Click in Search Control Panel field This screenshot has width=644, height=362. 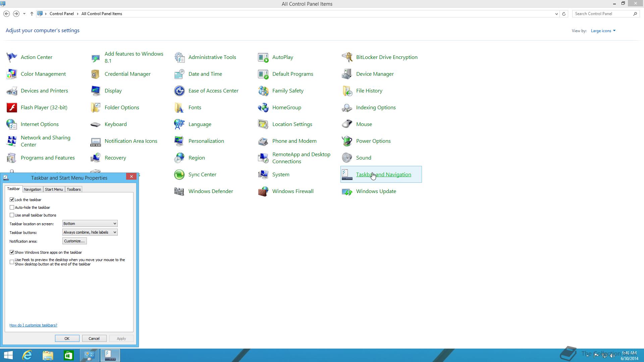(602, 14)
